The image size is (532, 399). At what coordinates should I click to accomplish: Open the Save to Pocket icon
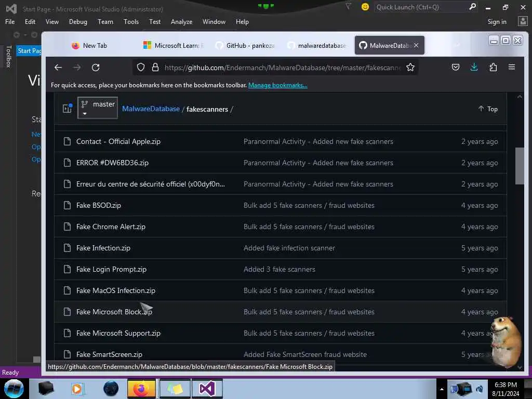(456, 68)
